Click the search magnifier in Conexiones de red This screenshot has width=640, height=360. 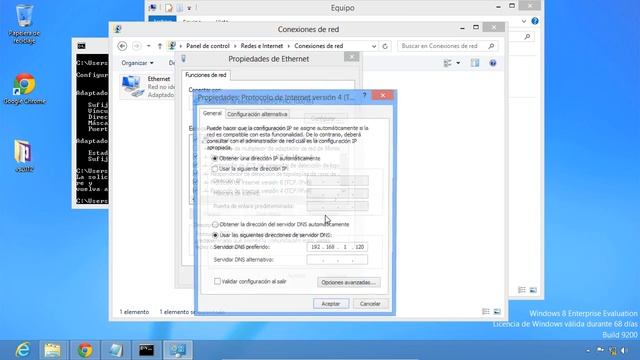[x=491, y=46]
